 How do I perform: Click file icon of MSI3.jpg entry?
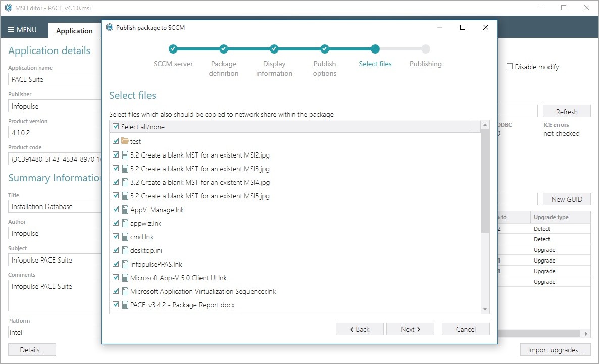125,169
